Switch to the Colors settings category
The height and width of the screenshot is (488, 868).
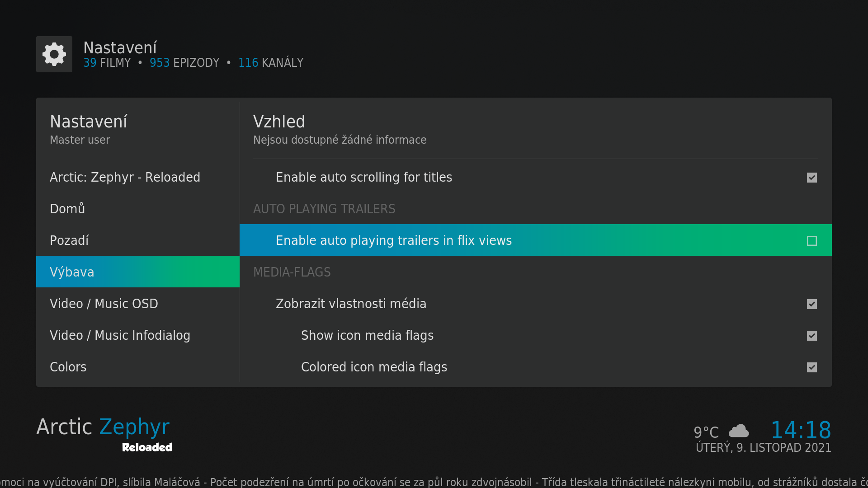point(68,367)
